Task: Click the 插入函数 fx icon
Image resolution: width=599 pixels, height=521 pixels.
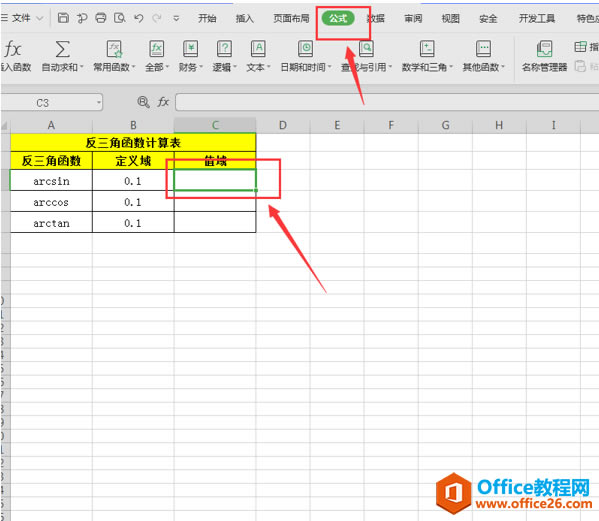Action: 13,49
